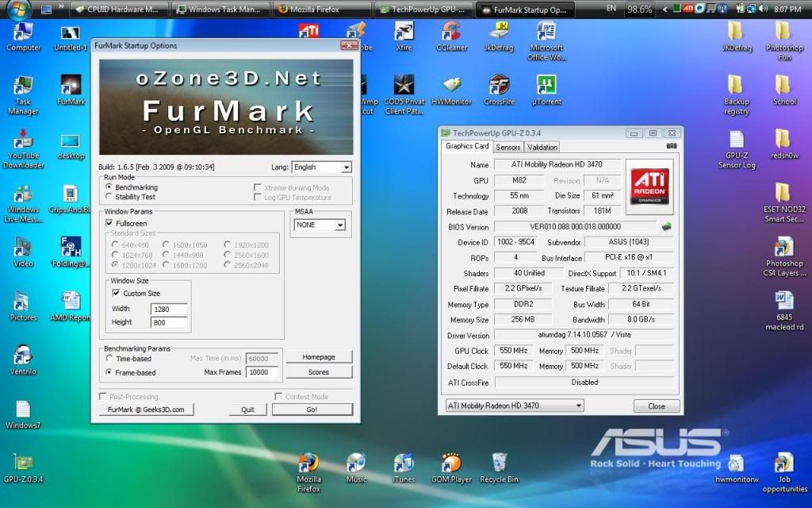Click the Scores button

(x=319, y=372)
